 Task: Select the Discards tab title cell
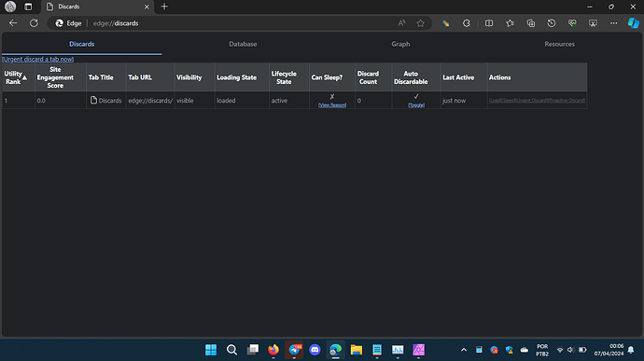pos(106,100)
